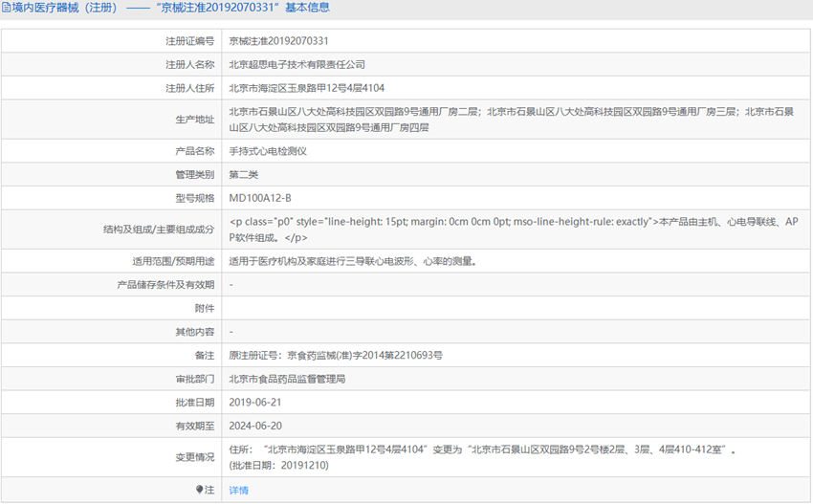Click the 适用范围 intended use description

click(353, 261)
